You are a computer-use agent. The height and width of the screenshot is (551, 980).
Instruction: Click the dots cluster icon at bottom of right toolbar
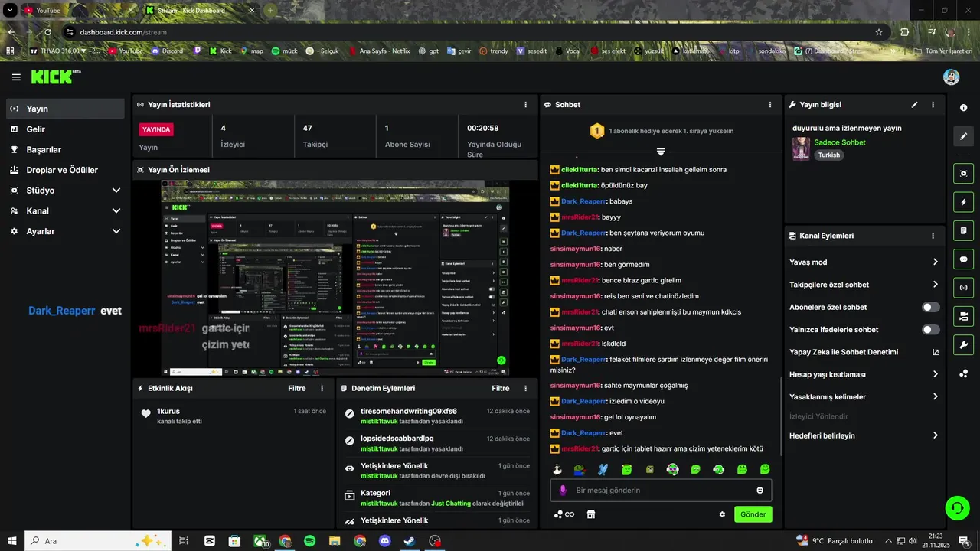964,373
